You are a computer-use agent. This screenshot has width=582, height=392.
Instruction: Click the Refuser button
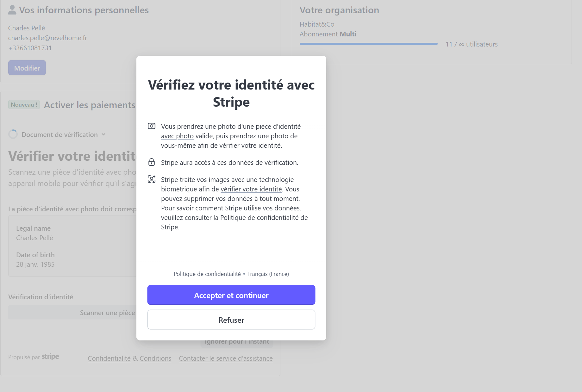(x=231, y=320)
